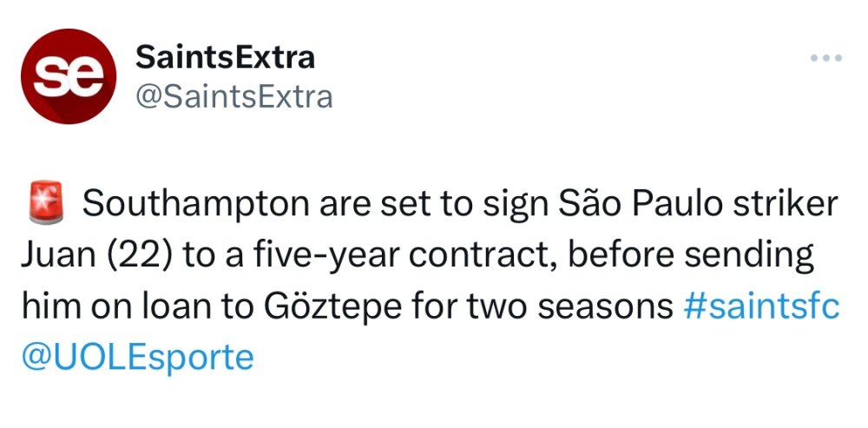The image size is (868, 428).
Task: Open the #saintsfc hashtag link
Action: (x=761, y=306)
